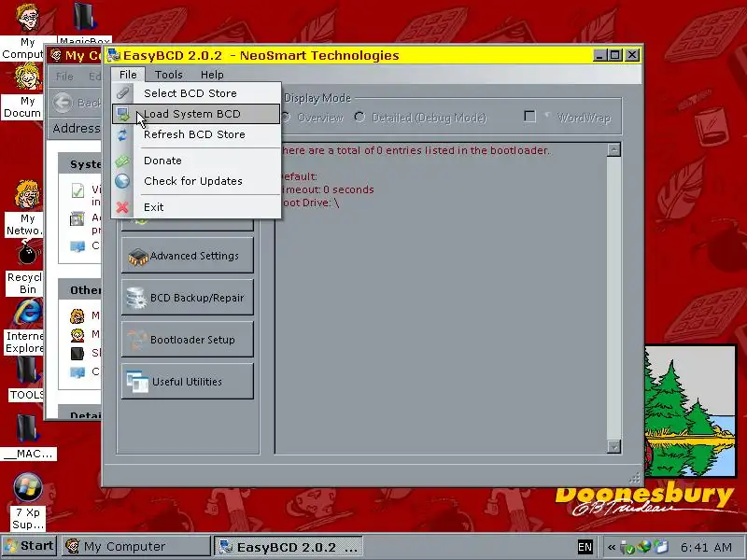Select the Internet Explorer desktop icon
The width and height of the screenshot is (747, 560).
click(x=28, y=312)
